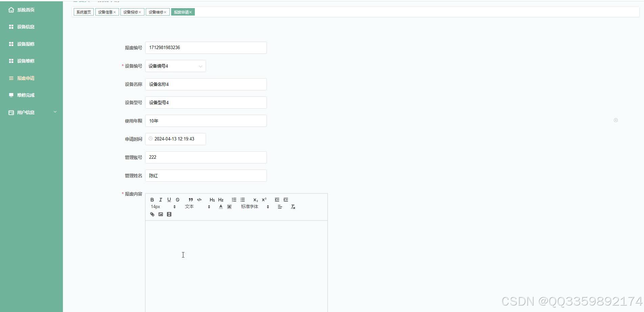Create an ordered numbered list
Viewport: 644px width, 312px height.
(x=234, y=200)
